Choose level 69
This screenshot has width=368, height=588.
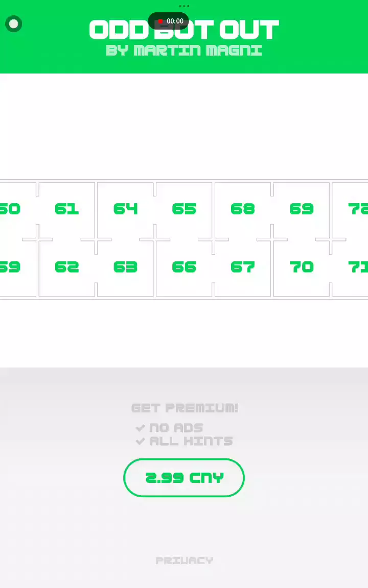click(302, 209)
